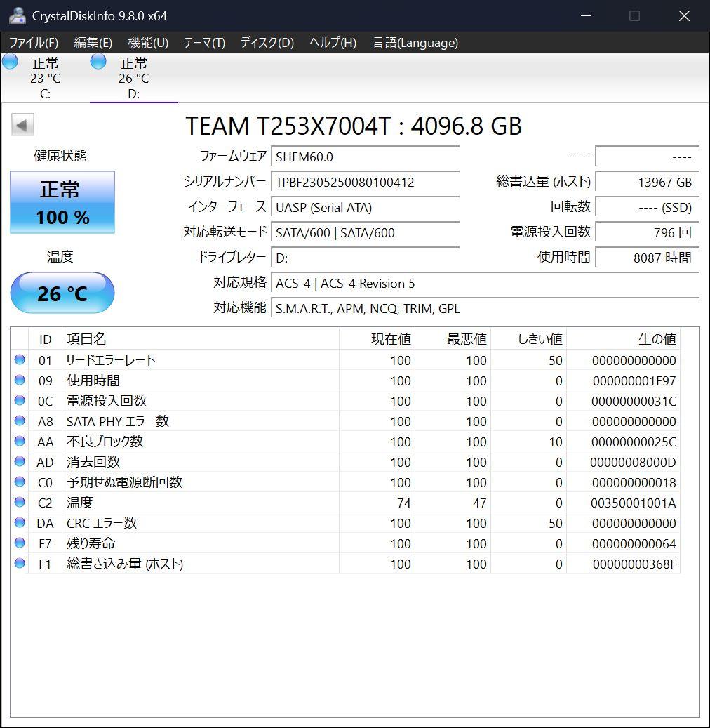Select the D: drive tab

coord(133,77)
